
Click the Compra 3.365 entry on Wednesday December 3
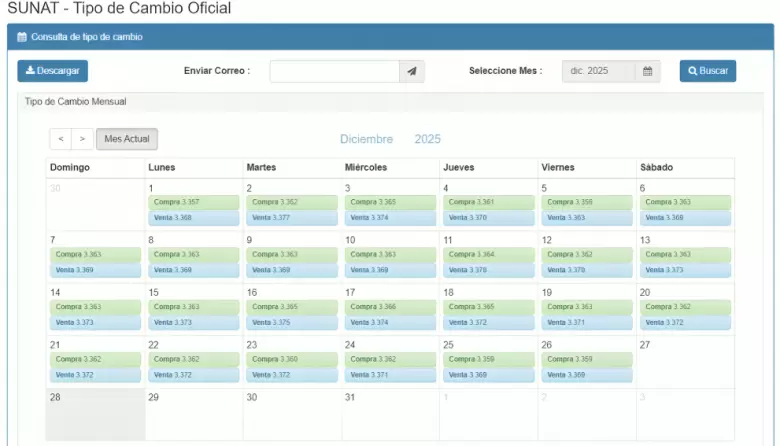(x=390, y=202)
